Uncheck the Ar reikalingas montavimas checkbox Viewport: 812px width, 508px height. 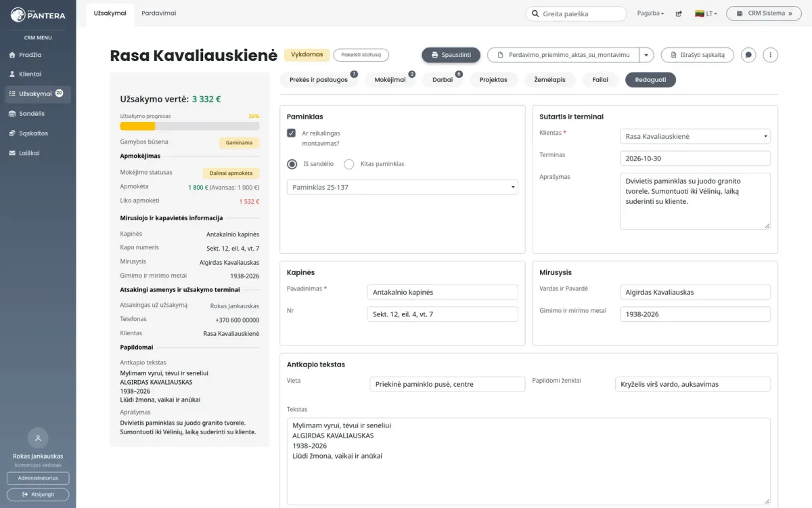pos(291,133)
